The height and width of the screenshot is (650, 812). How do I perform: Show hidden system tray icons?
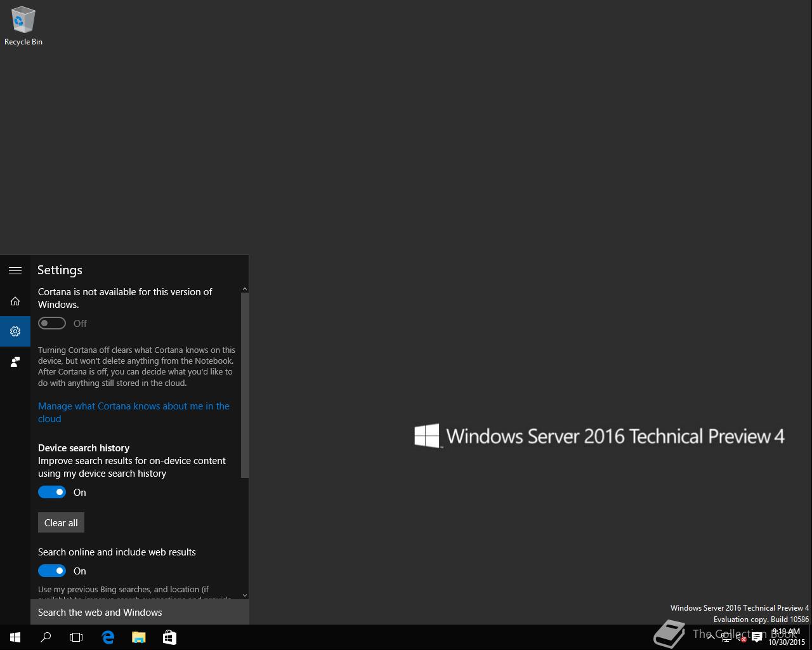point(710,637)
